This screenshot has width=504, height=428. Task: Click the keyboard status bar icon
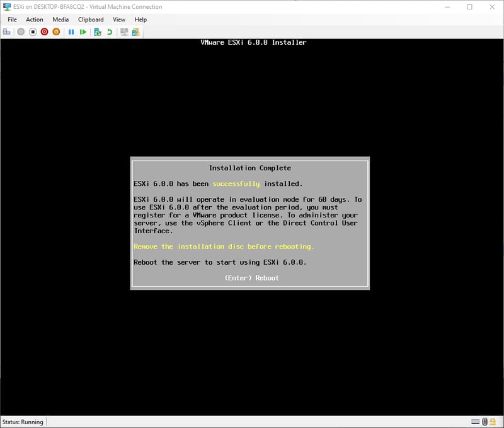pos(475,422)
